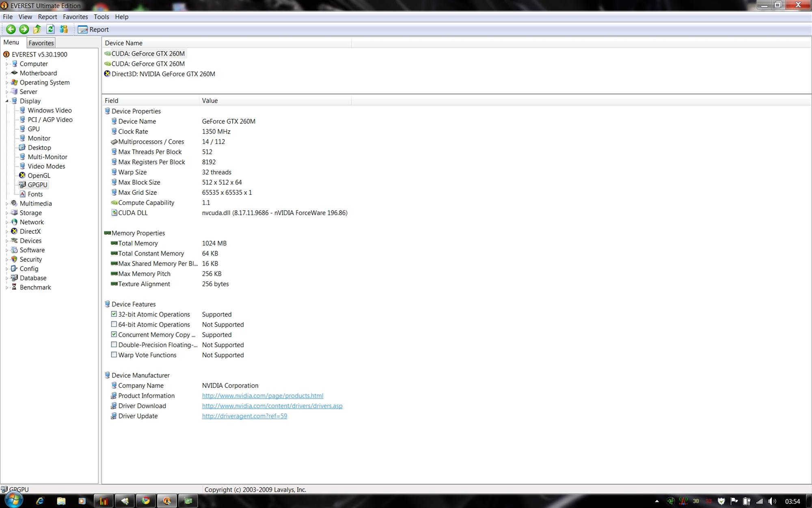Screen dimensions: 812x508
Task: Click the Total Memory RAM icon
Action: 114,243
